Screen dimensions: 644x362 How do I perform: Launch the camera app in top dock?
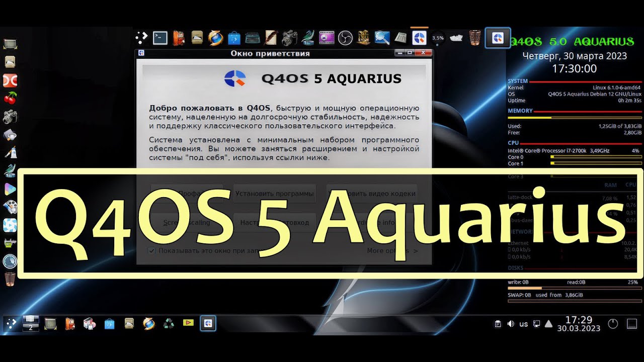point(289,38)
